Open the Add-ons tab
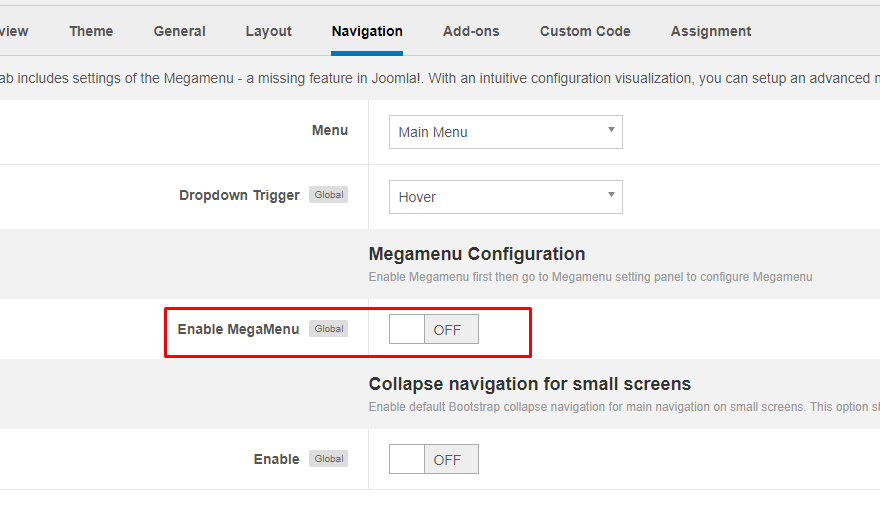This screenshot has height=510, width=880. 471,31
